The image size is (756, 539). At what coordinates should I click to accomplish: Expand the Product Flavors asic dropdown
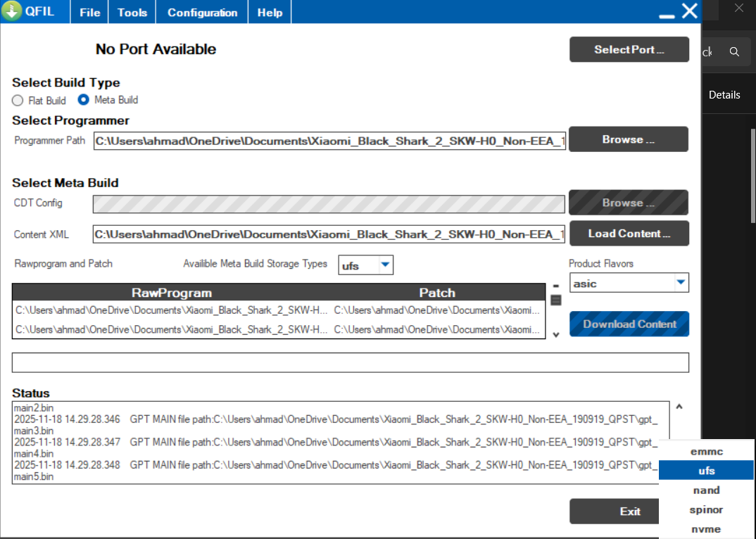pos(680,283)
